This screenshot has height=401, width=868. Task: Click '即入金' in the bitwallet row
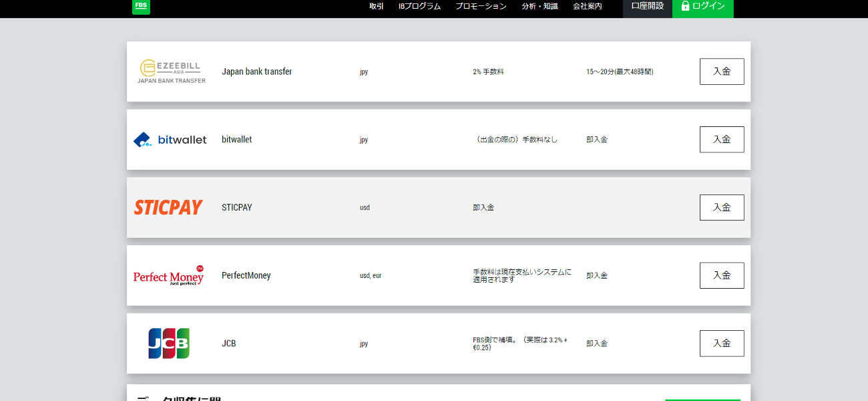click(597, 140)
